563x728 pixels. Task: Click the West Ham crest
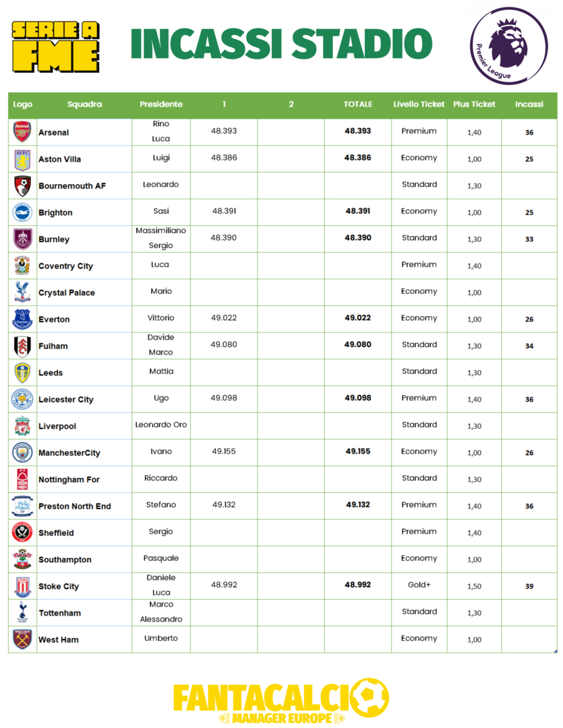23,639
